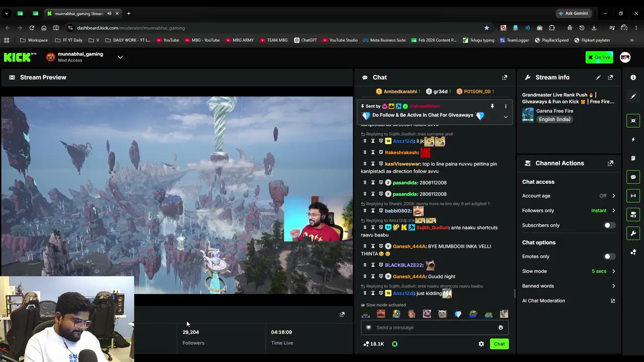Toggle the chat panel sidebar icon

633,177
